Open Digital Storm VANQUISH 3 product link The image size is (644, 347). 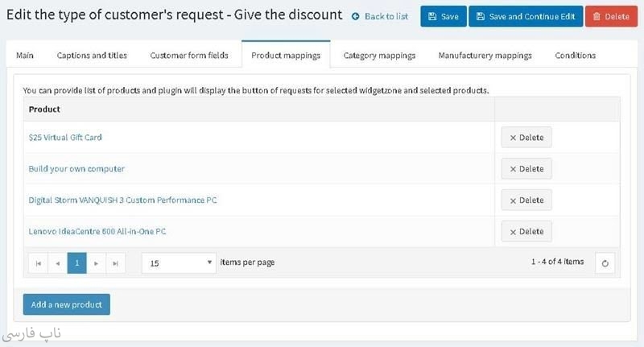122,200
